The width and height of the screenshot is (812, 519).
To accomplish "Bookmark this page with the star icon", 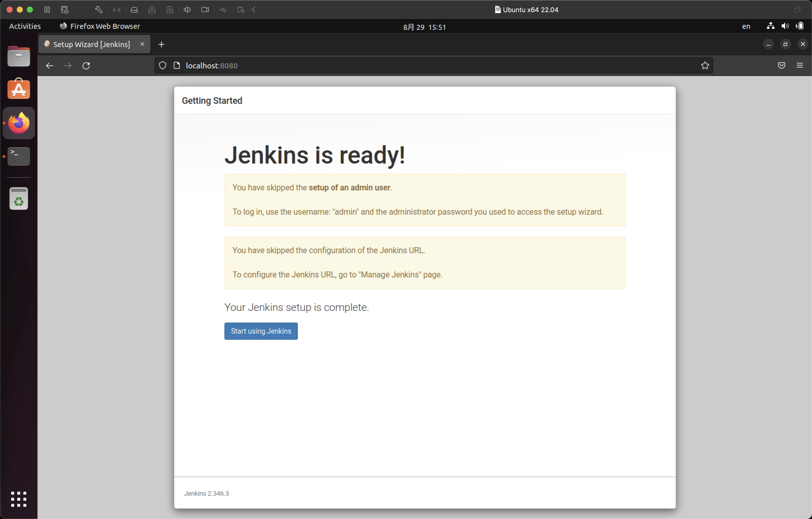I will [705, 65].
